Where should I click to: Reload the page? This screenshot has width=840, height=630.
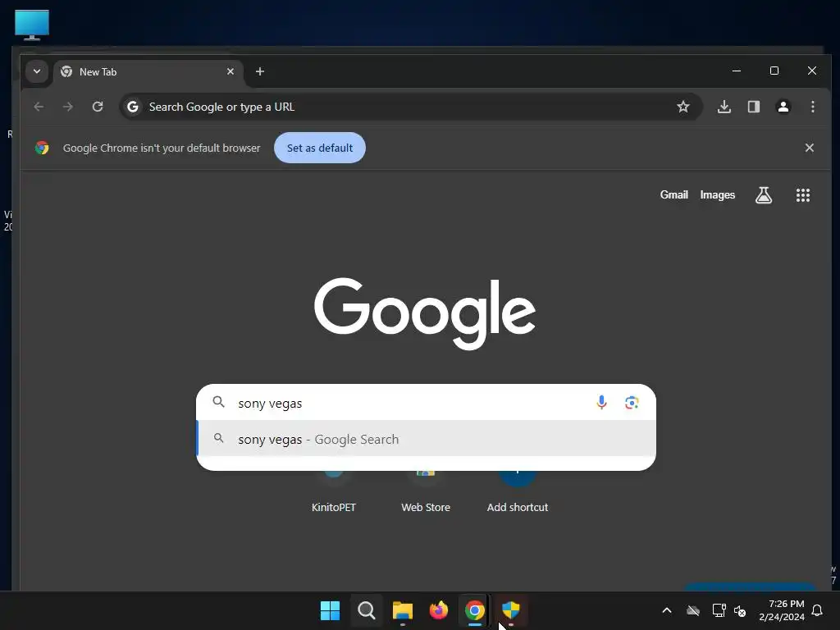coord(98,107)
